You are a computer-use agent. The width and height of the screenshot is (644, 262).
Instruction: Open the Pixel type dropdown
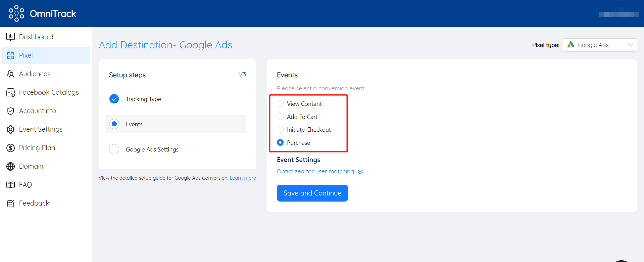(x=600, y=45)
